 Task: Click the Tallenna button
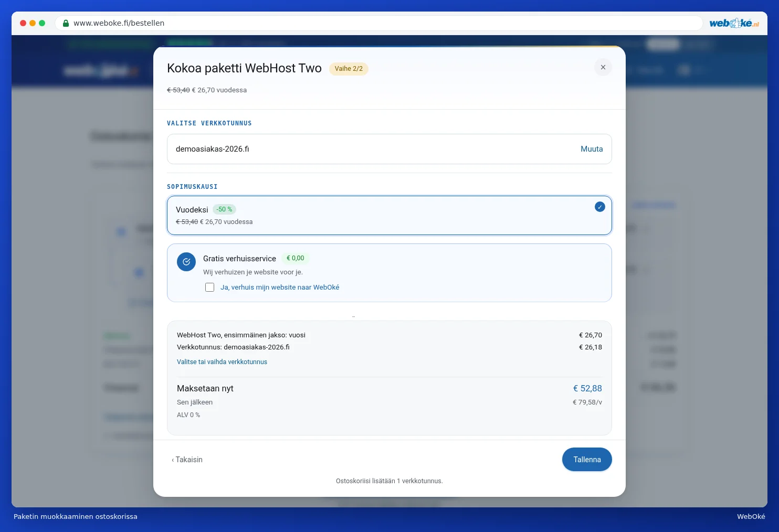587,460
